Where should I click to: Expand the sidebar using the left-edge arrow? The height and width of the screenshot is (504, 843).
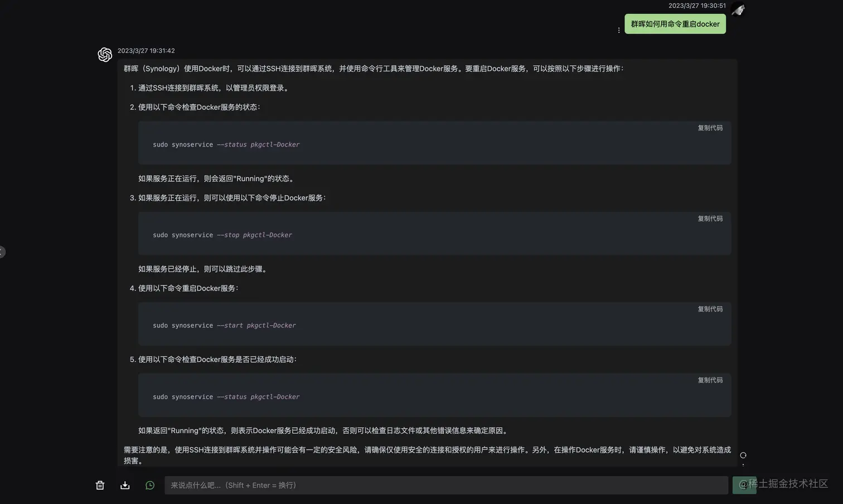3,252
